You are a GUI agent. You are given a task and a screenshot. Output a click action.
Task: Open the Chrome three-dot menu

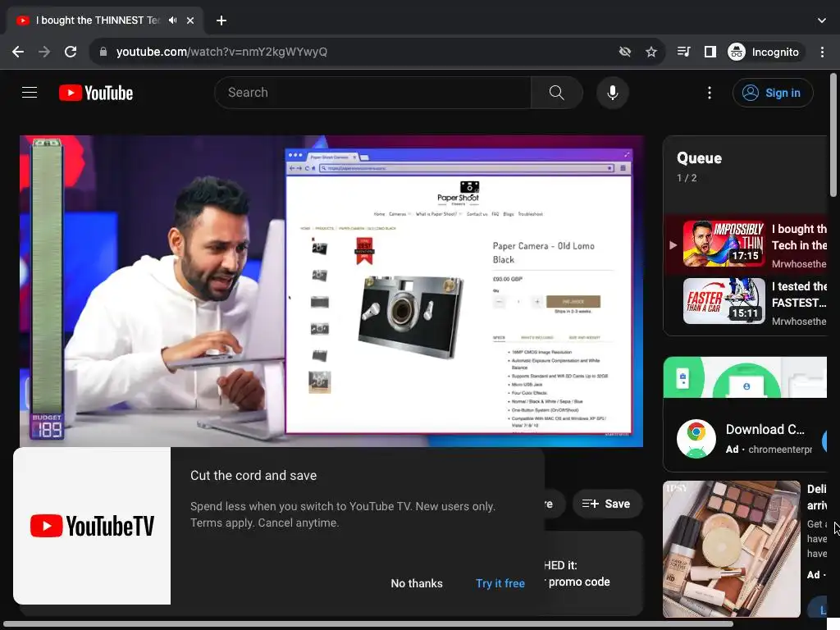point(822,52)
